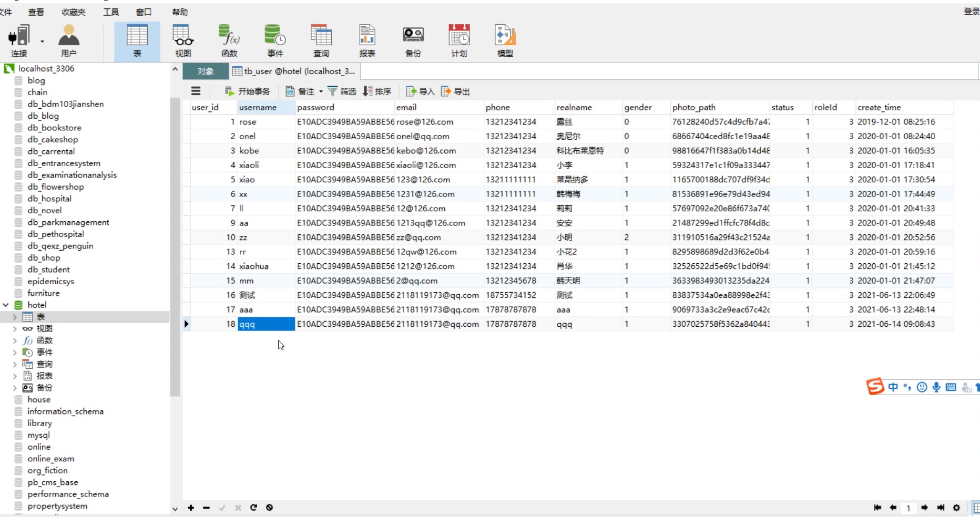Click the Sogou input method S logo

875,387
